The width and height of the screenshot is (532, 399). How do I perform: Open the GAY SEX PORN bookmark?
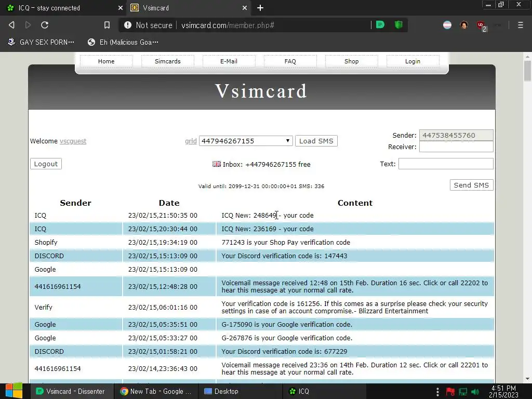click(x=41, y=42)
